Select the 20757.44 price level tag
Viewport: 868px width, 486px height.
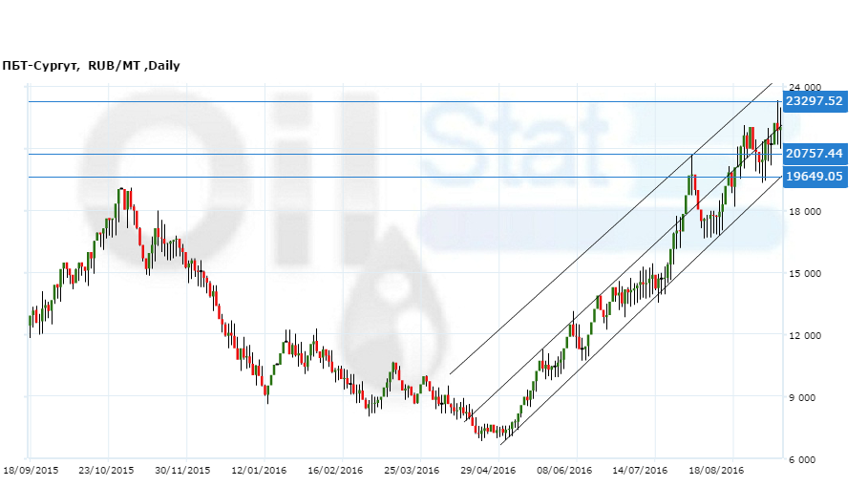click(x=814, y=154)
